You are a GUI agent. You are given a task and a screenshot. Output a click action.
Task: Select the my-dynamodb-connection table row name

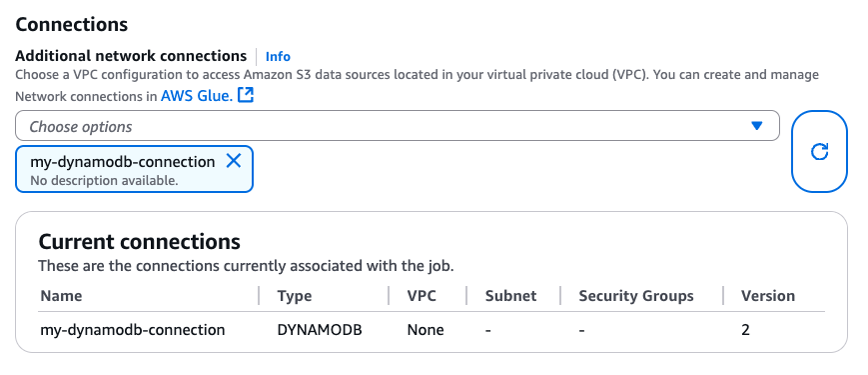tap(133, 330)
